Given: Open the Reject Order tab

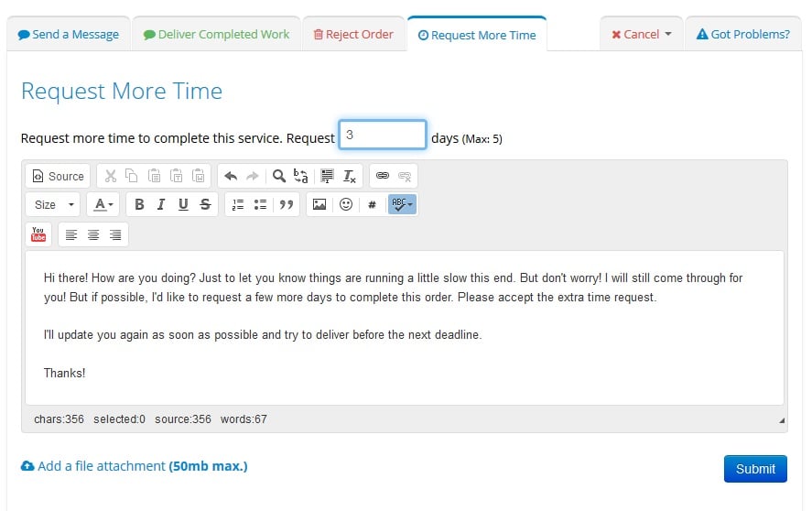Looking at the screenshot, I should pos(353,35).
